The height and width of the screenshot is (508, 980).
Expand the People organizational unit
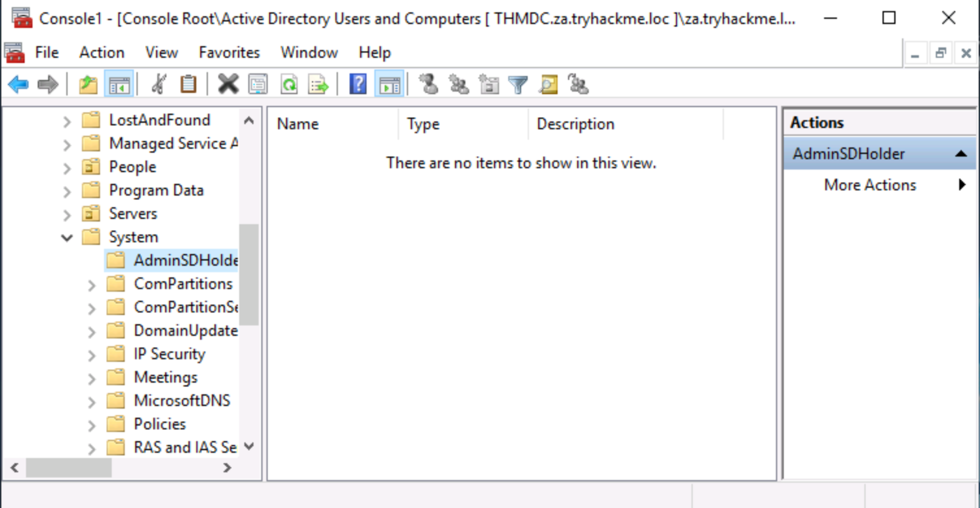67,168
